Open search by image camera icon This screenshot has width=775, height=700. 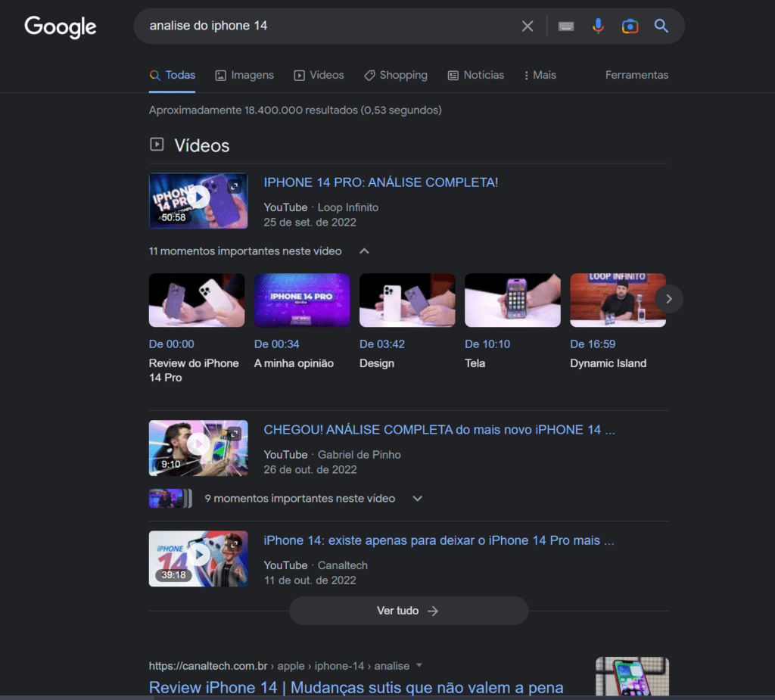(x=630, y=26)
